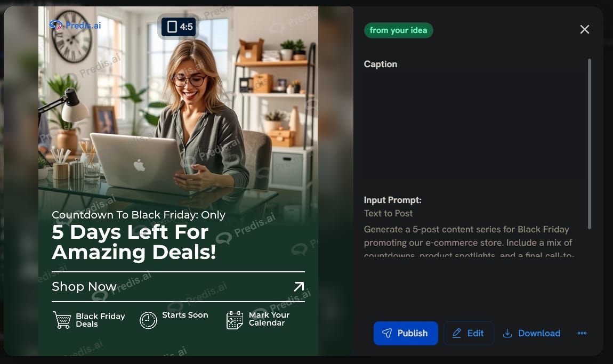
Task: Click the caption panel scrollbar
Action: pos(589,144)
